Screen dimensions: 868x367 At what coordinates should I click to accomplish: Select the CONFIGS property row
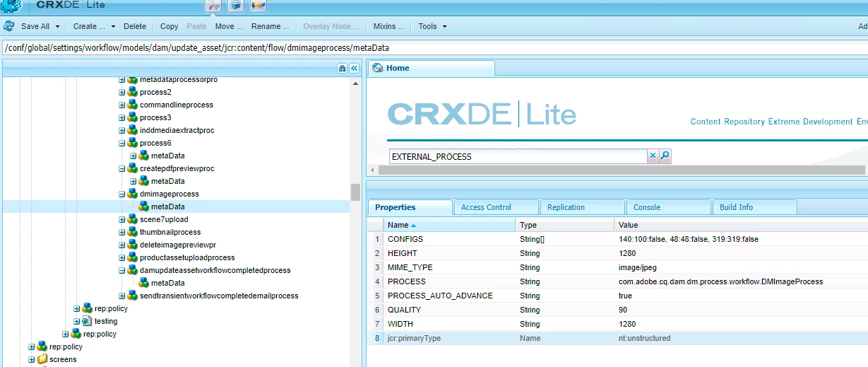pyautogui.click(x=617, y=239)
